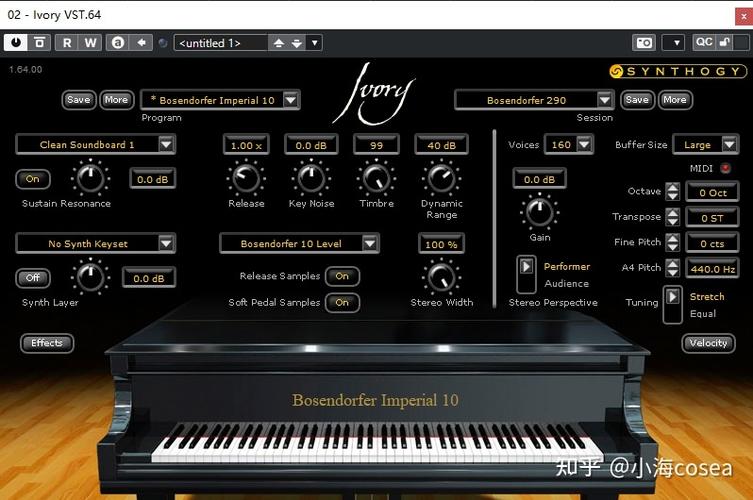
Task: Click the Octave stepper arrows
Action: pyautogui.click(x=673, y=191)
